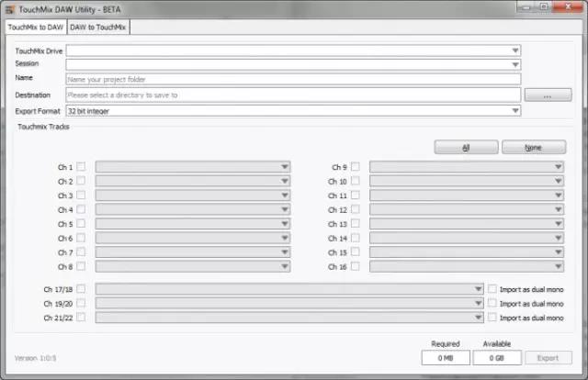Enable the Ch 2 checkbox
588x380 pixels.
(81, 181)
